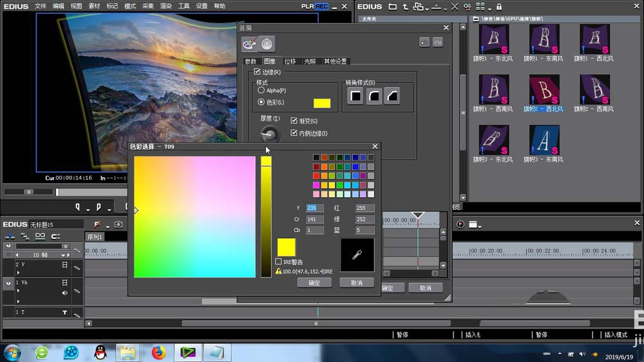
Task: Open the 文件 menu in EDIUS
Action: tap(41, 6)
